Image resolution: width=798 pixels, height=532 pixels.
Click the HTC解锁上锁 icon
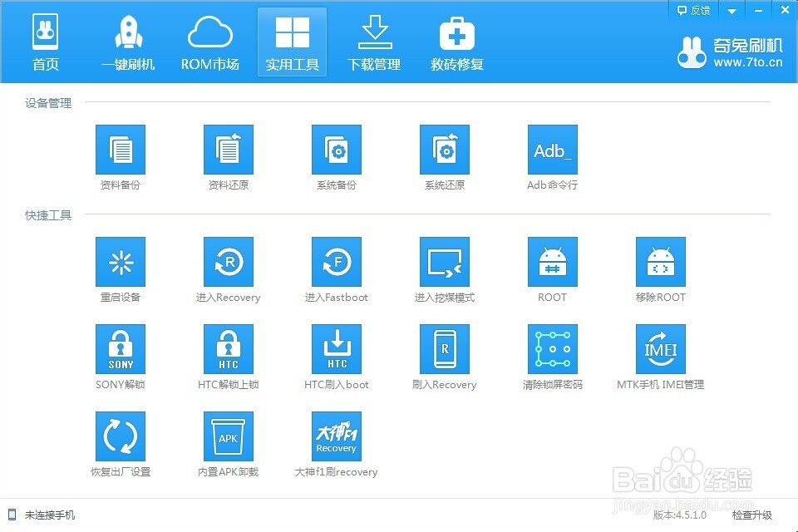229,349
